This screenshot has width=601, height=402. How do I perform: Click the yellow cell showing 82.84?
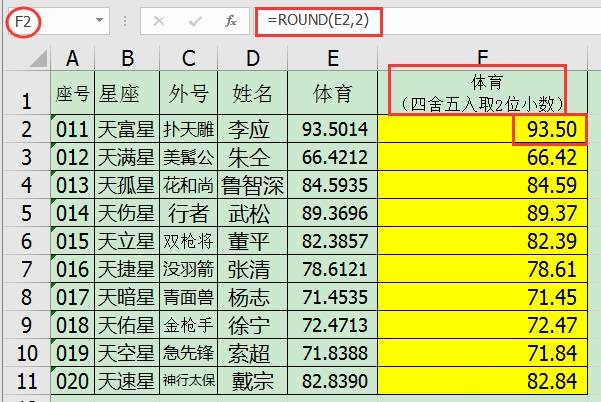tap(483, 381)
